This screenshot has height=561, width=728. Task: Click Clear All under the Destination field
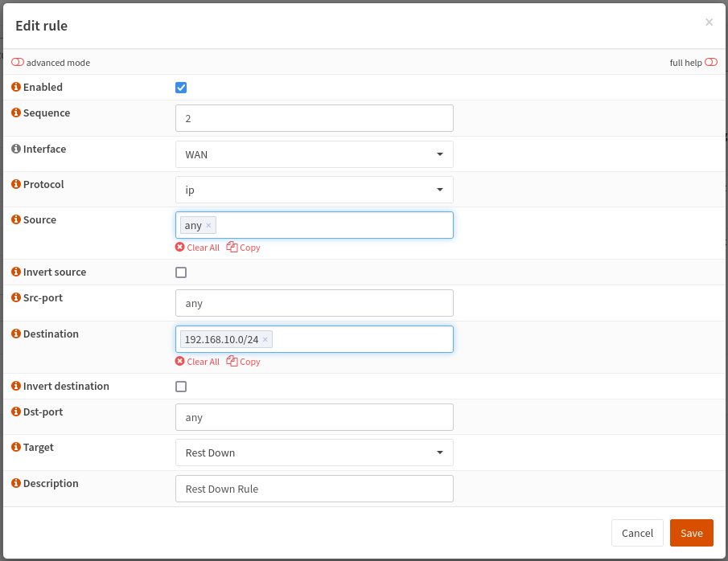[197, 361]
